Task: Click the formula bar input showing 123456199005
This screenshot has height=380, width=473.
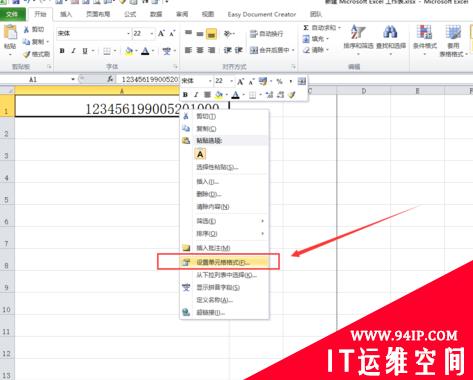Action: [x=149, y=79]
